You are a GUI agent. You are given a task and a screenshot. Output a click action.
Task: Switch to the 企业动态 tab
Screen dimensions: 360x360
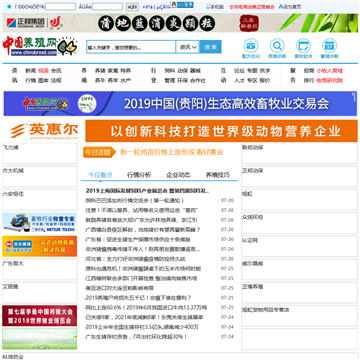(178, 175)
